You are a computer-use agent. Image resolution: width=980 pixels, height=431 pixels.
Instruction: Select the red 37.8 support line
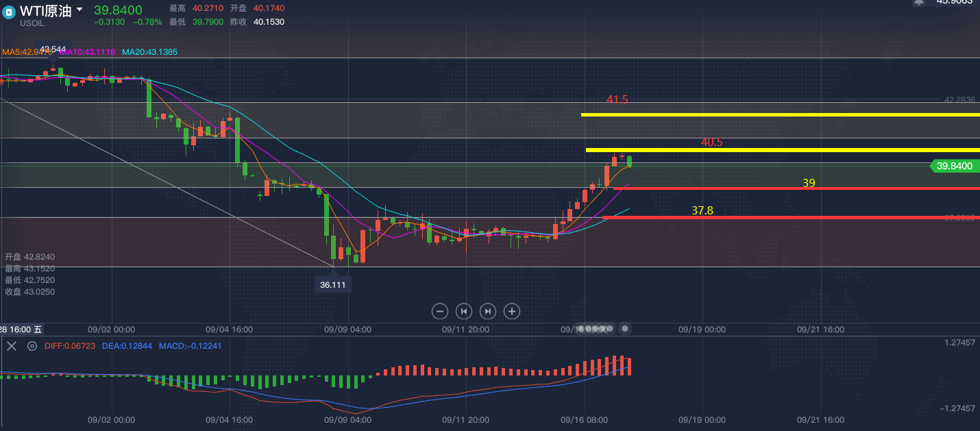point(791,217)
